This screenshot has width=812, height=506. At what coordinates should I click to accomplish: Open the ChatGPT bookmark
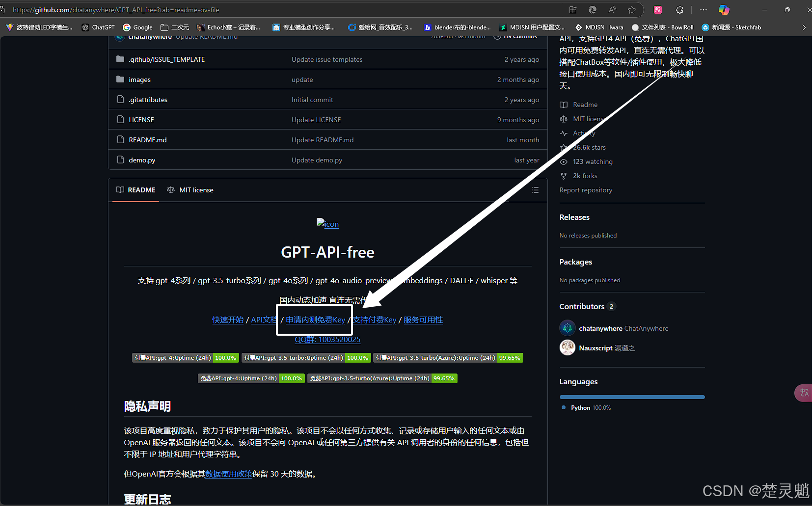click(98, 27)
